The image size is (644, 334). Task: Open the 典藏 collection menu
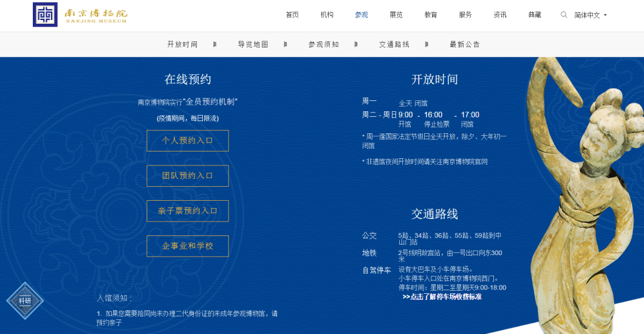pos(535,15)
